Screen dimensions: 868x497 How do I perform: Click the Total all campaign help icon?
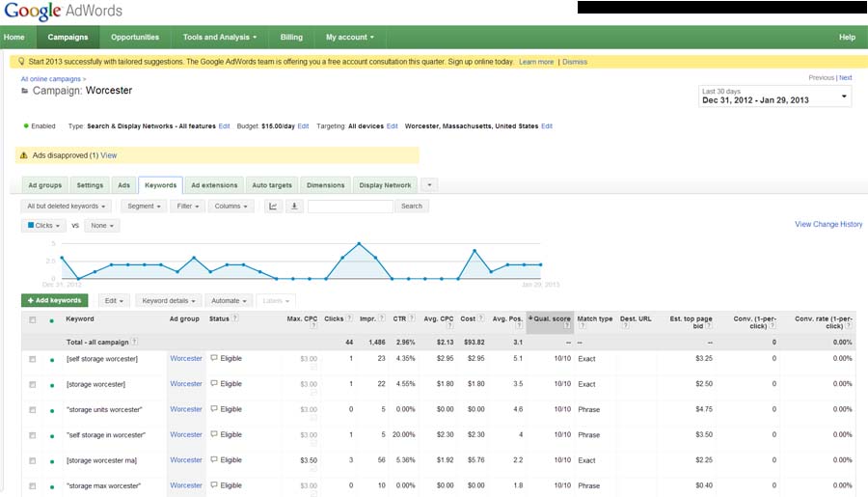pos(134,342)
